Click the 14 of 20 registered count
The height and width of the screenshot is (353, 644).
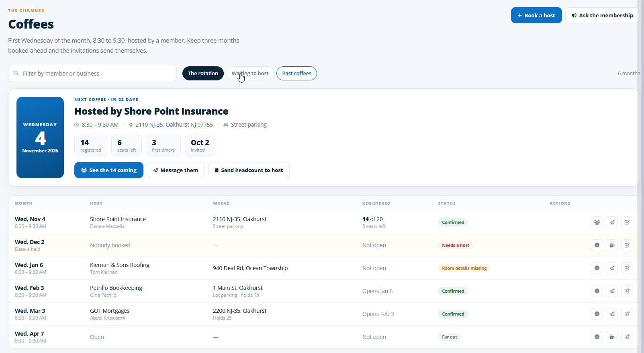(x=372, y=219)
